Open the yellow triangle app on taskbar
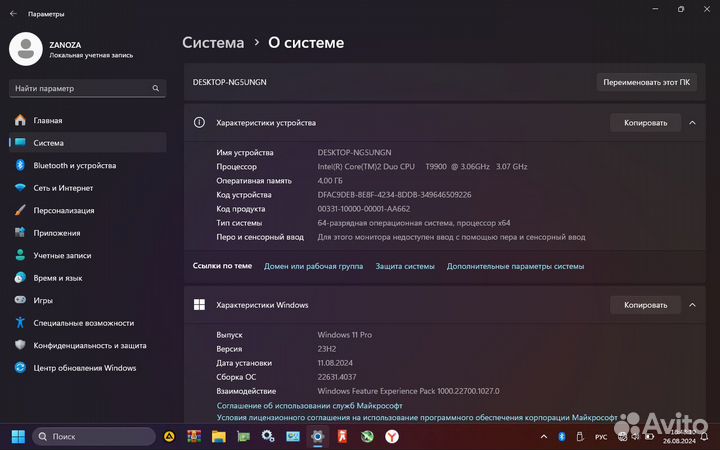Image resolution: width=720 pixels, height=450 pixels. [169, 436]
